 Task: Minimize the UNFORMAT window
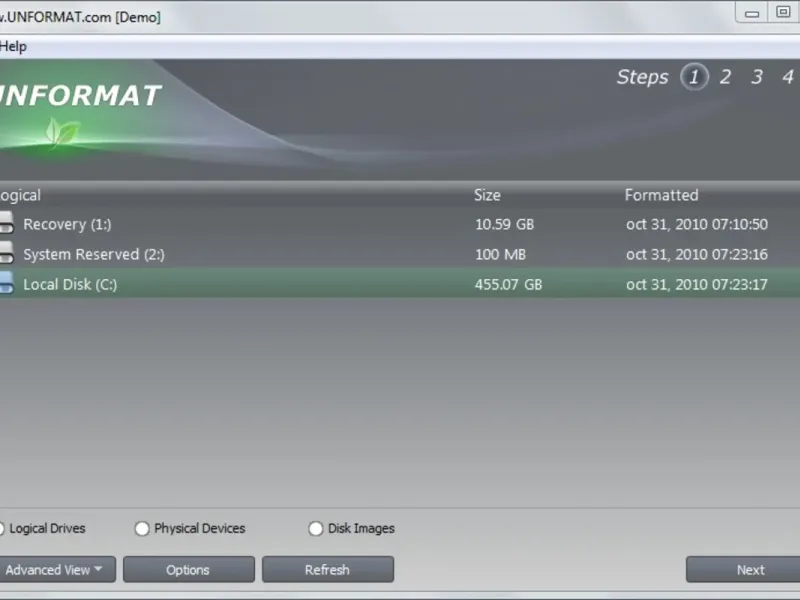tap(752, 13)
